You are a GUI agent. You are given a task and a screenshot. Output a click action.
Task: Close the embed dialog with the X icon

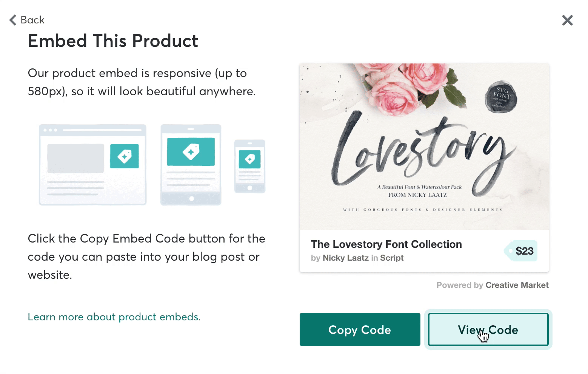coord(567,20)
